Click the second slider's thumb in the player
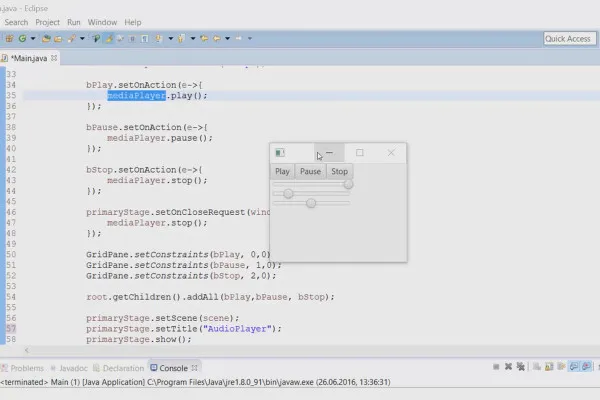 tap(288, 194)
